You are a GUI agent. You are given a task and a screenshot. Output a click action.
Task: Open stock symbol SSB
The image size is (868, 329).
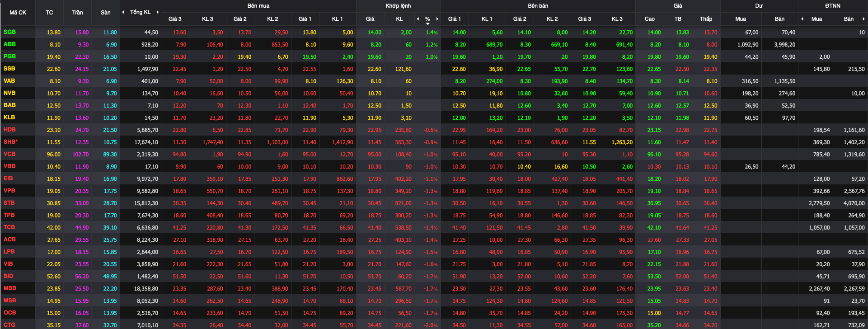pos(9,69)
